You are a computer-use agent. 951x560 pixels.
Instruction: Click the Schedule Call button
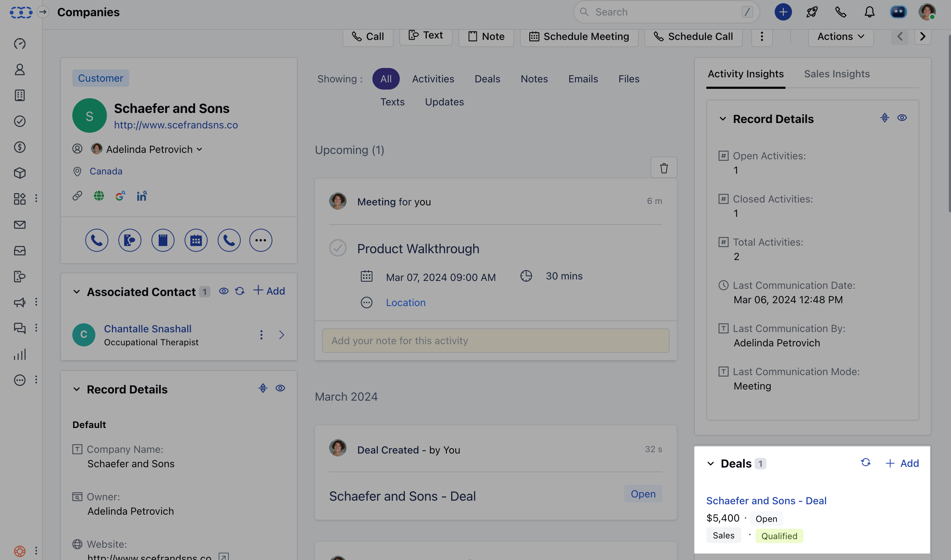click(693, 37)
